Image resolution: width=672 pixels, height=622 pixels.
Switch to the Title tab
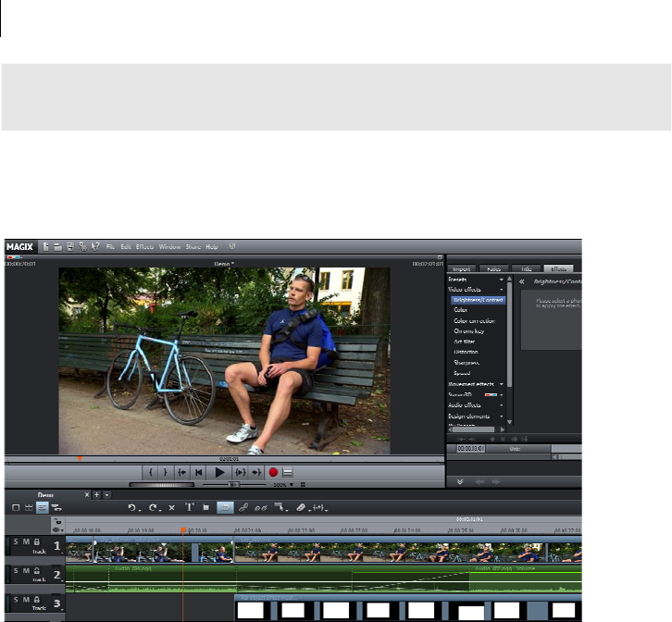(x=527, y=268)
